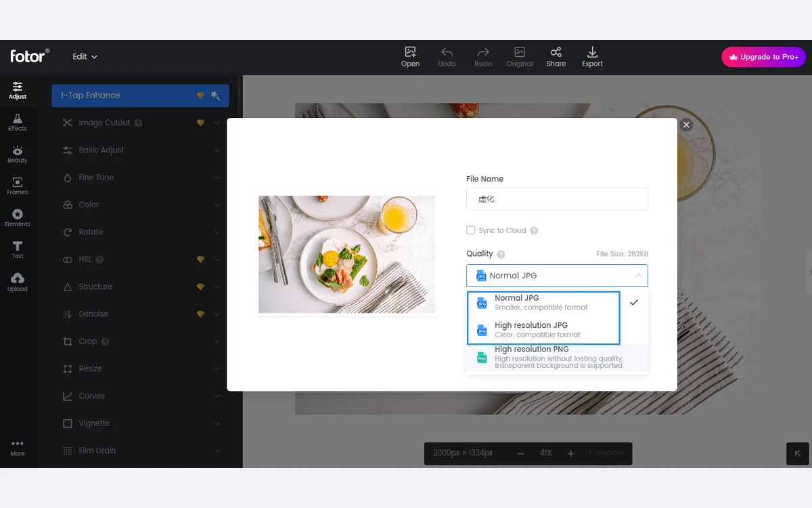The width and height of the screenshot is (812, 508).
Task: Toggle the Sync to Cloud checkbox
Action: 471,230
